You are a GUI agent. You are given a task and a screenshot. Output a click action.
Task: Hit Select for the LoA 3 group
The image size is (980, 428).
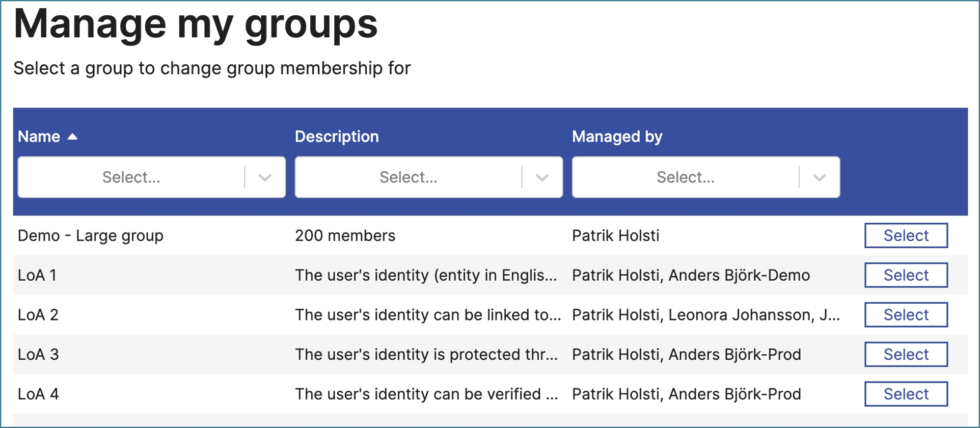(x=906, y=354)
